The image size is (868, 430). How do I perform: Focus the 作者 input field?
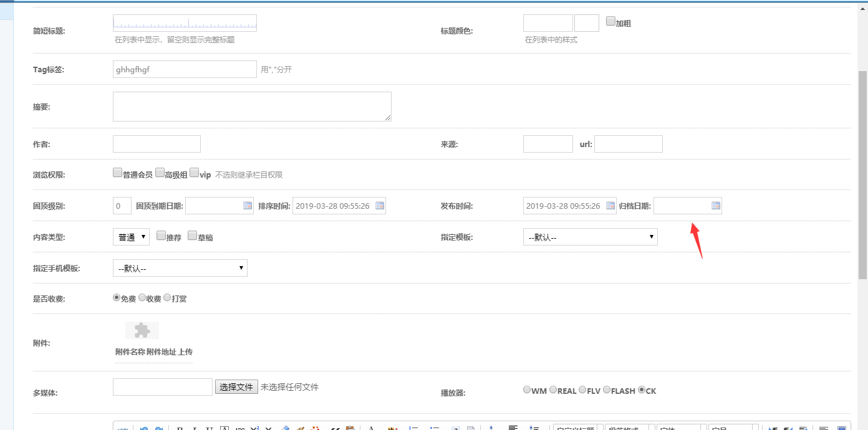(157, 144)
